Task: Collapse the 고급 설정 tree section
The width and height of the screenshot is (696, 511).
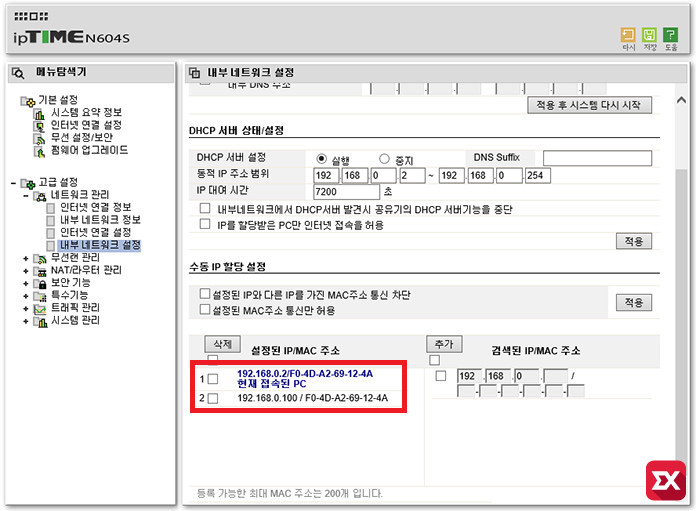Action: 12,183
